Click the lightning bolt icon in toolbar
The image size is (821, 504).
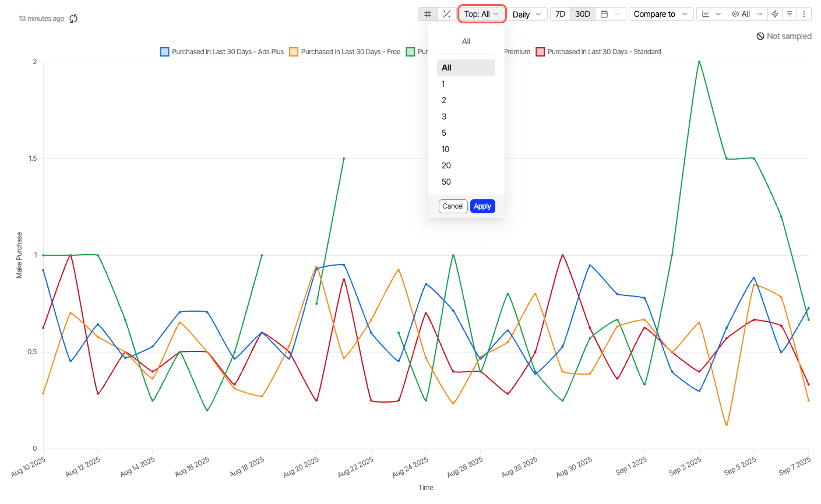tap(775, 14)
